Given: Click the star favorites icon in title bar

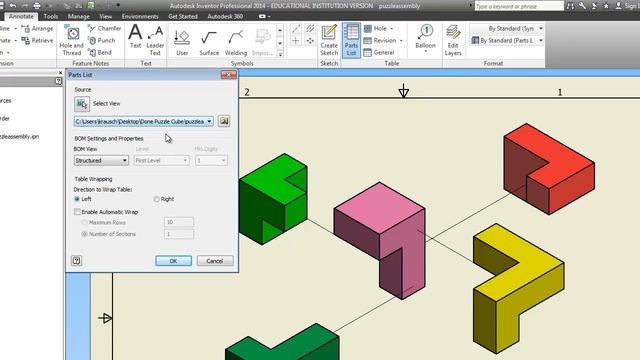Looking at the screenshot, I should coord(606,6).
